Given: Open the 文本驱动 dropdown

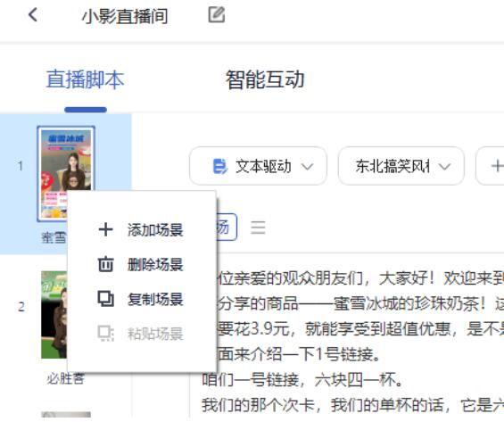Looking at the screenshot, I should click(x=258, y=166).
